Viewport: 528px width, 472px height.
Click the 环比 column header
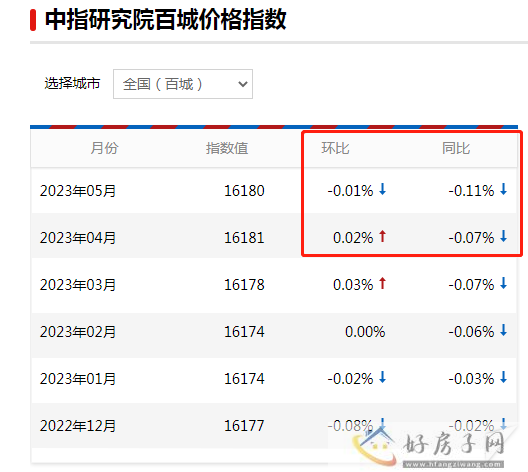(x=335, y=148)
